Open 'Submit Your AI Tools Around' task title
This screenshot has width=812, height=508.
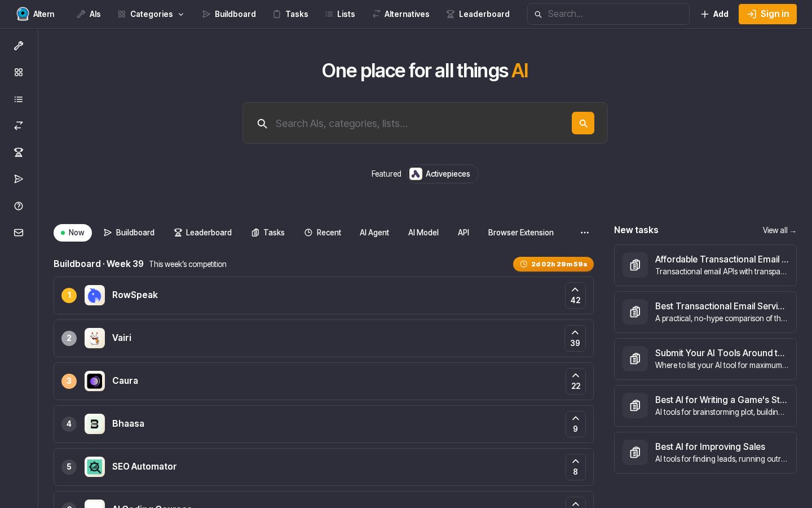720,353
